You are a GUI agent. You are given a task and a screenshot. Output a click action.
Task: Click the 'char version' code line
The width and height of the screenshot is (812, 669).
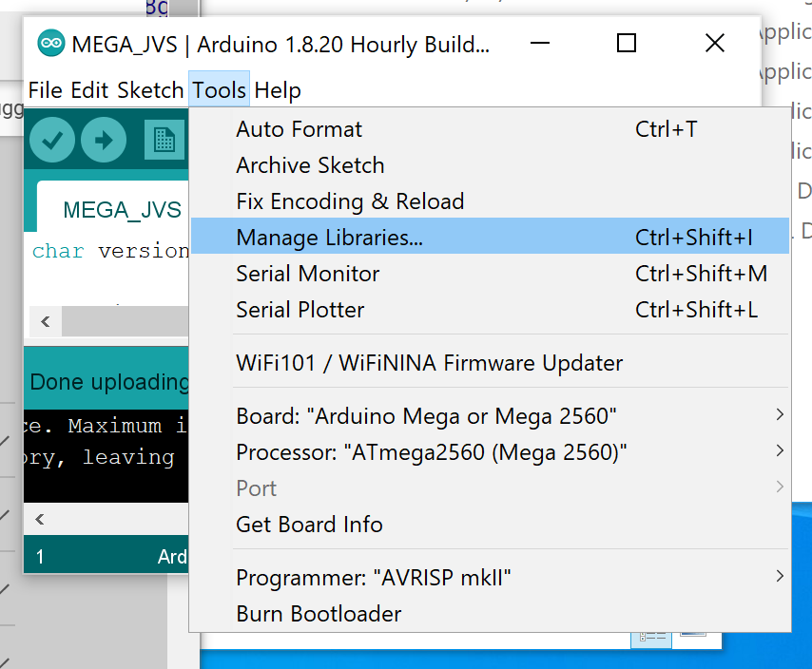110,251
